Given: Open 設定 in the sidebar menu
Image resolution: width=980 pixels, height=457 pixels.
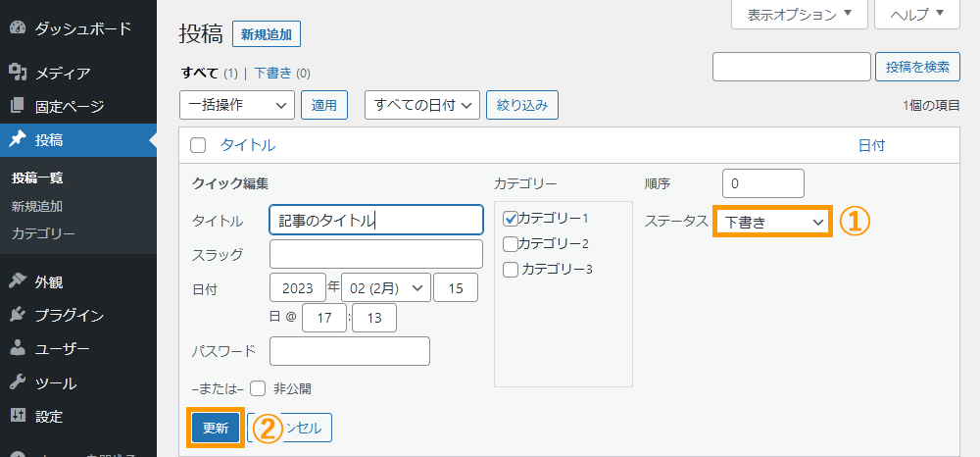Looking at the screenshot, I should click(x=49, y=417).
